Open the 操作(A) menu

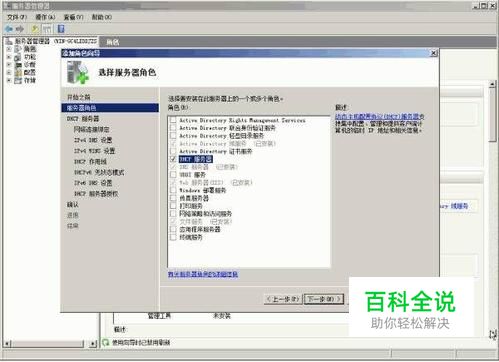pos(45,17)
